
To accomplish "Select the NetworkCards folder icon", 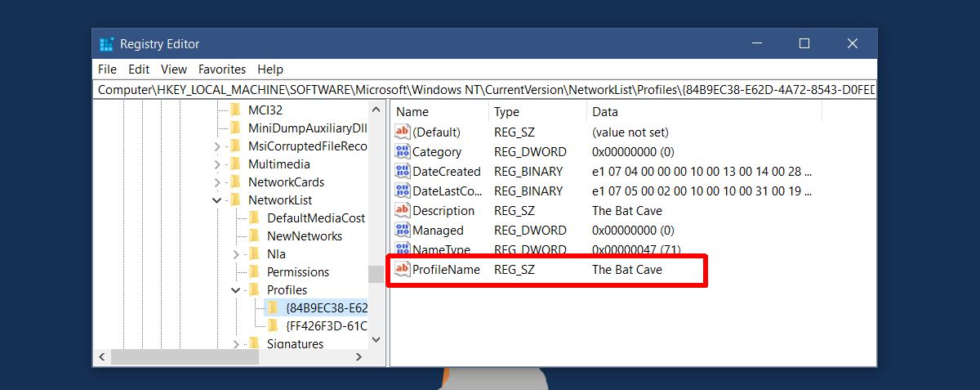I will click(235, 182).
